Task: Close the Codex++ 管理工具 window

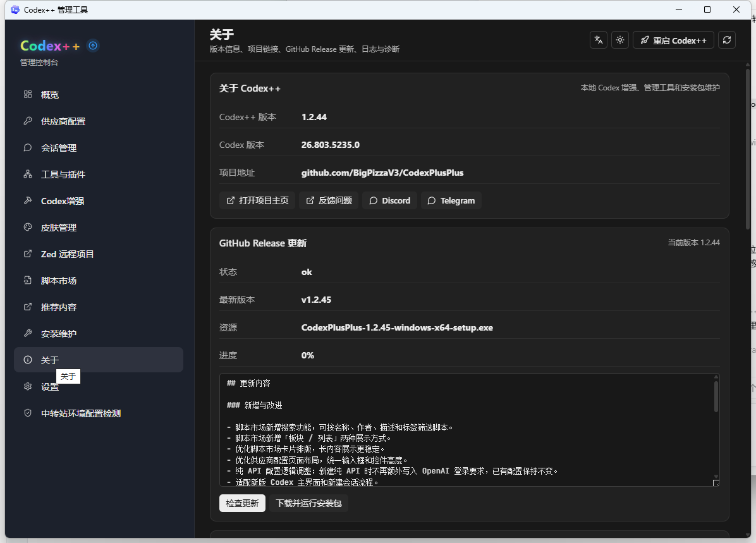Action: click(736, 9)
